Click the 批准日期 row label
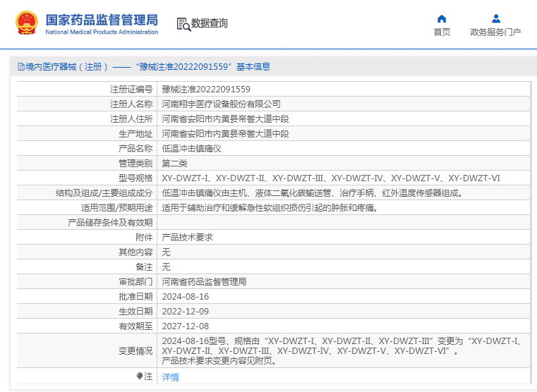This screenshot has width=537, height=392. click(135, 297)
